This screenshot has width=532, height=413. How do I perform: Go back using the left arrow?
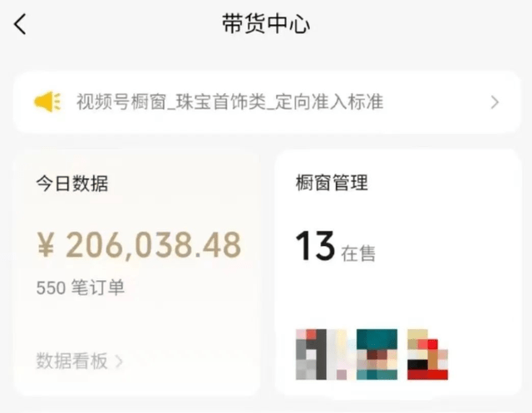(x=20, y=24)
